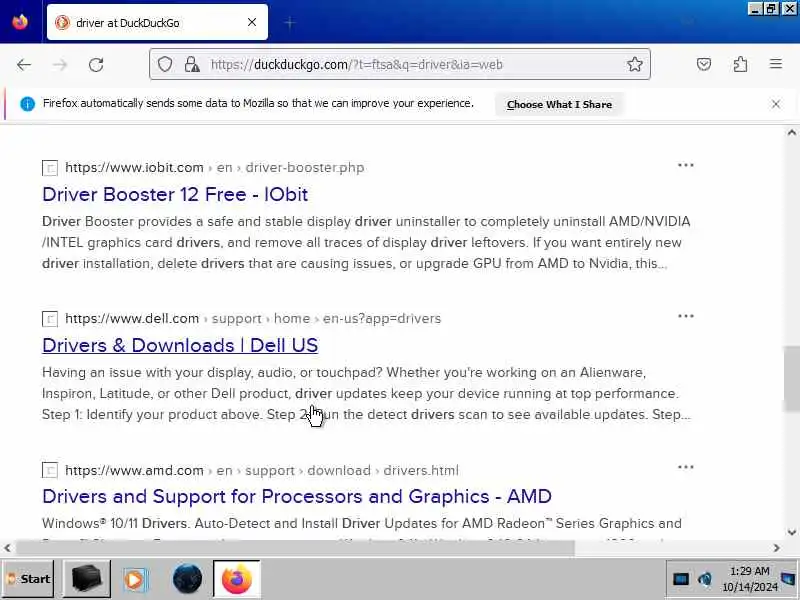
Task: Open a new tab with plus button
Action: click(290, 23)
